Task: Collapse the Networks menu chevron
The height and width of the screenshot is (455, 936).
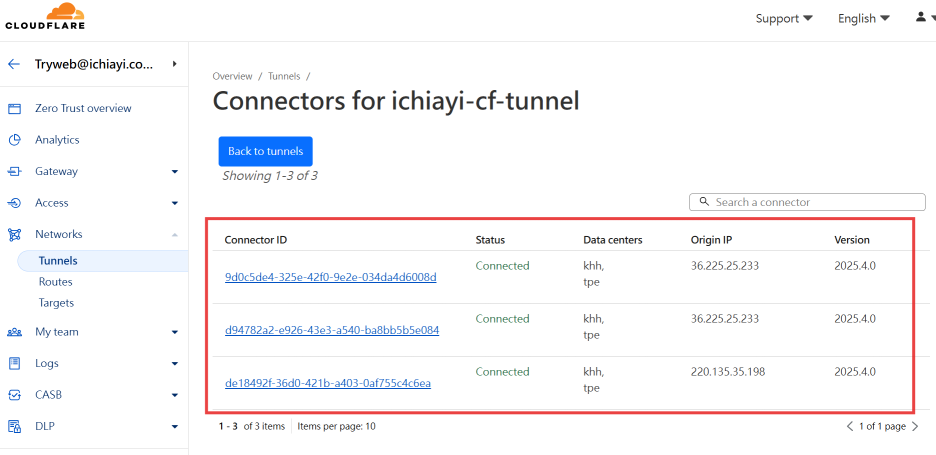Action: point(175,235)
